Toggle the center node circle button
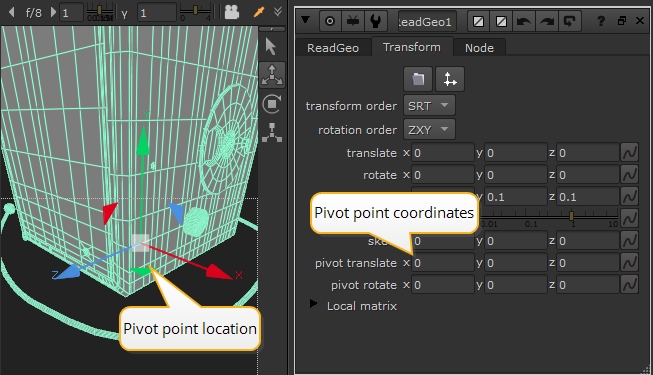Screen dimensions: 653x375 point(330,21)
